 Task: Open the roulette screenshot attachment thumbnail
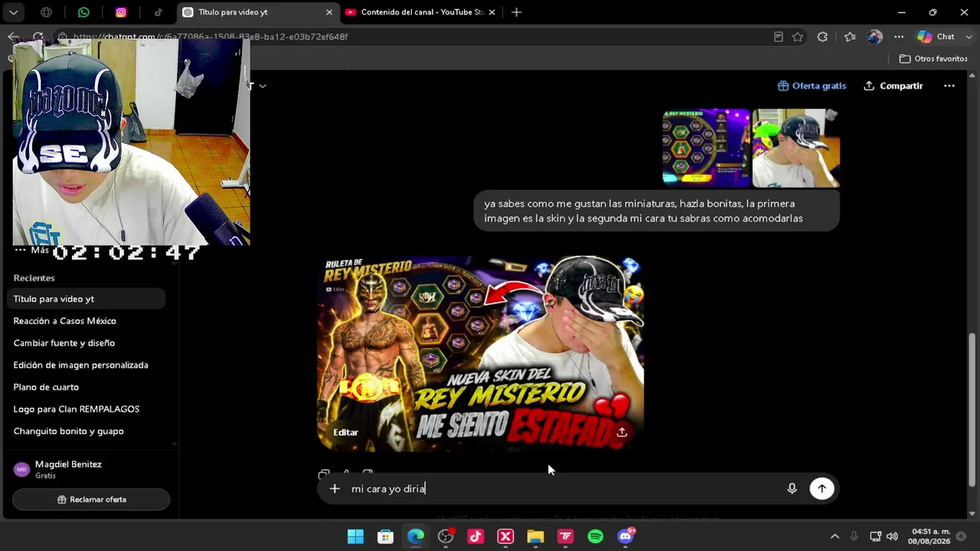(x=706, y=148)
